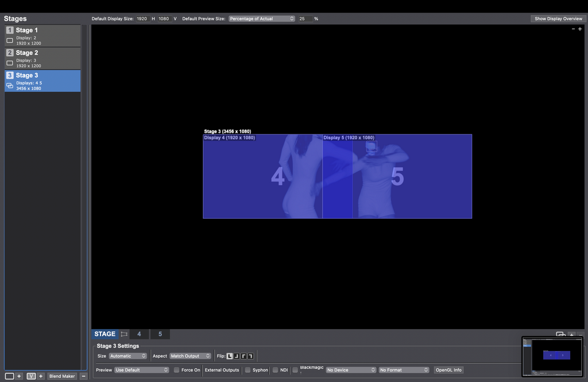Zoom in the stage view with plus
This screenshot has width=588, height=382.
tap(580, 29)
